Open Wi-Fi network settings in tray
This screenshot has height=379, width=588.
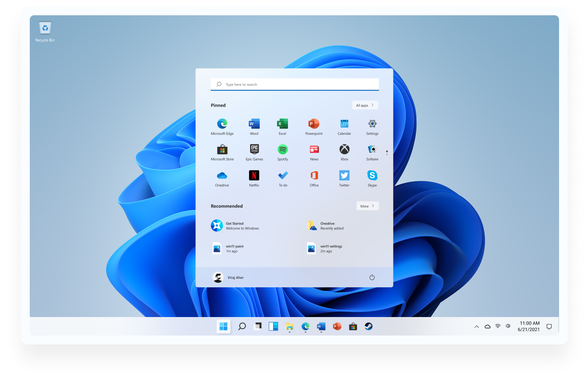[498, 326]
